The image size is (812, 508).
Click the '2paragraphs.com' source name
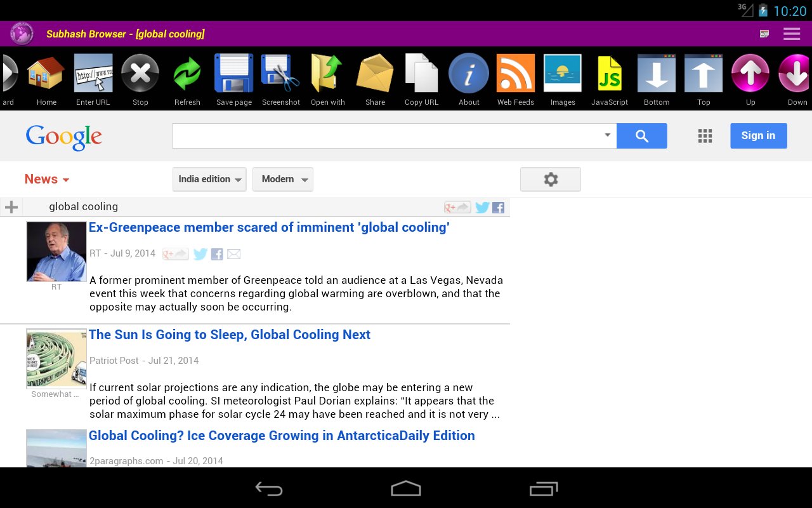pos(126,461)
